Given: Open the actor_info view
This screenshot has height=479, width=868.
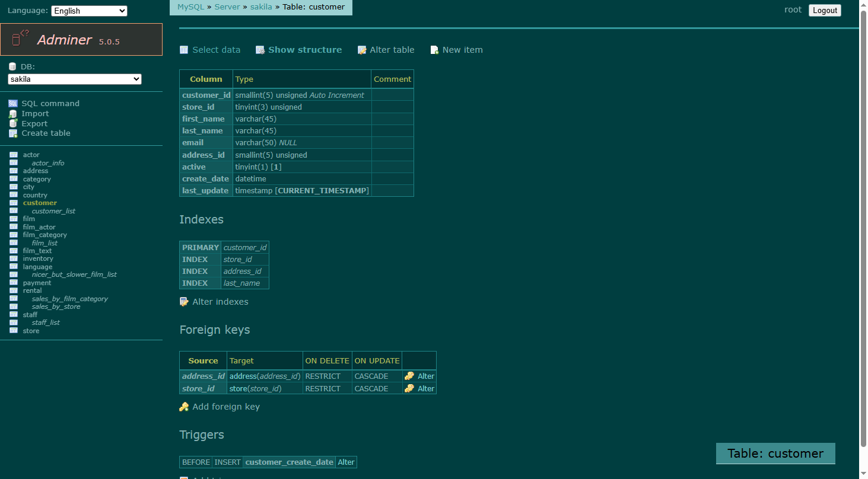Looking at the screenshot, I should (48, 163).
